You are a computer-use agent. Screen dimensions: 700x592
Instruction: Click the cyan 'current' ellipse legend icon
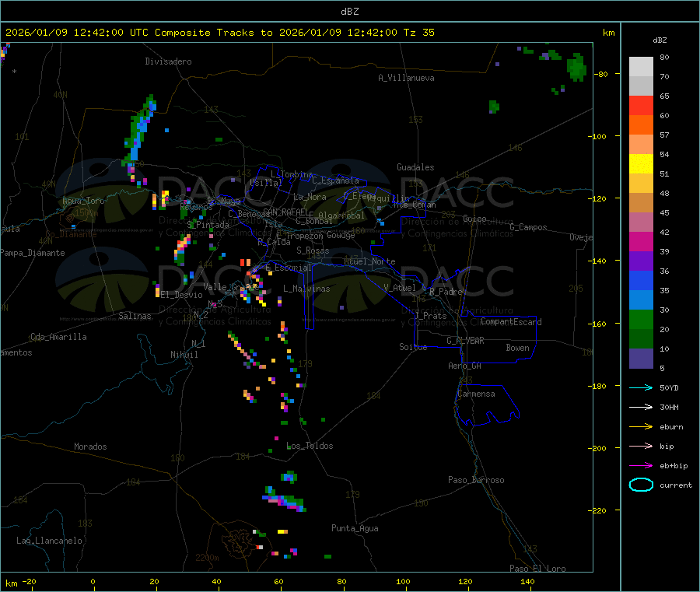click(x=641, y=485)
